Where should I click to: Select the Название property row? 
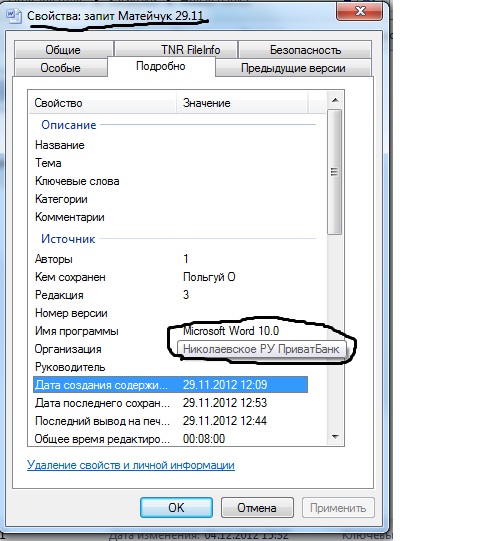(170, 145)
